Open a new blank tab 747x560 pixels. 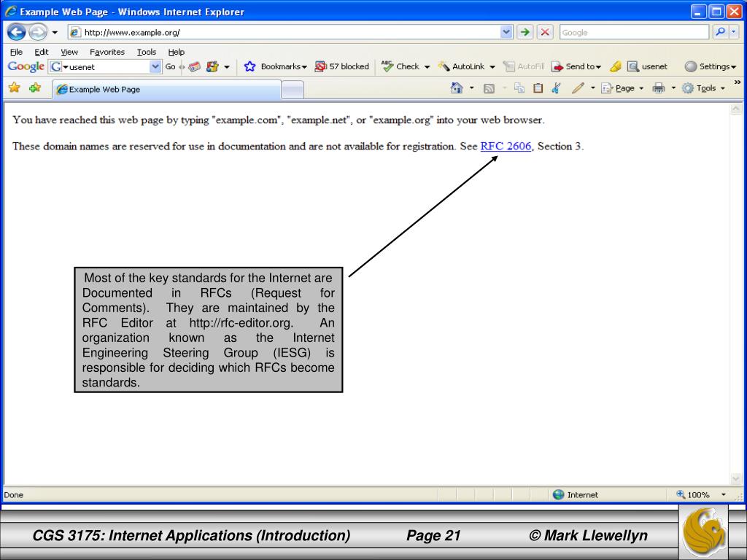coord(293,90)
